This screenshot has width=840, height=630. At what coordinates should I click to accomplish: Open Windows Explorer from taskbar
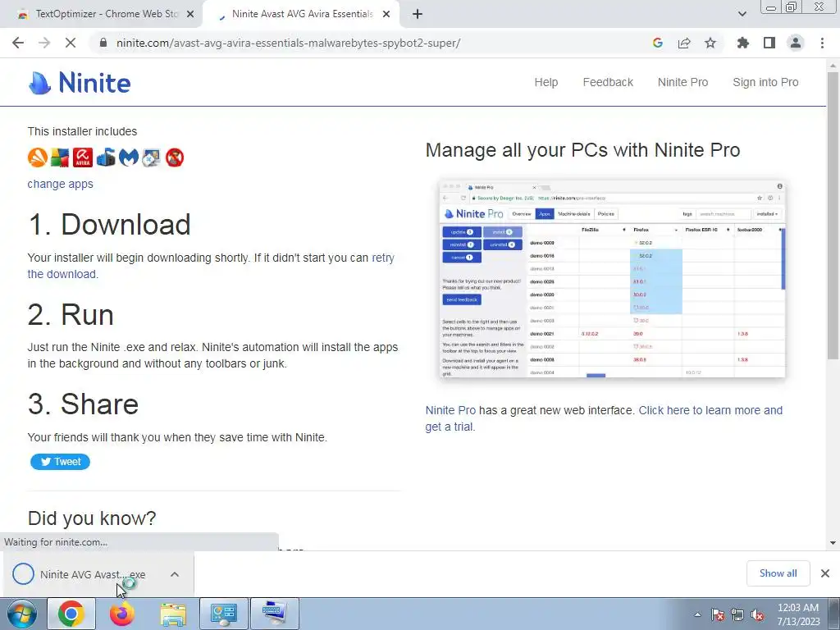[173, 614]
